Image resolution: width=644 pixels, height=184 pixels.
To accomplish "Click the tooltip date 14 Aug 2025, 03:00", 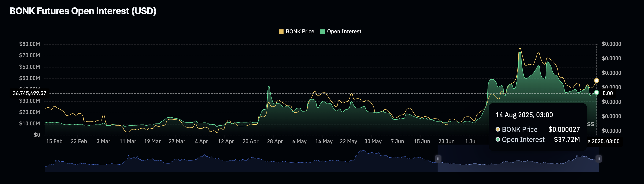I will click(524, 115).
